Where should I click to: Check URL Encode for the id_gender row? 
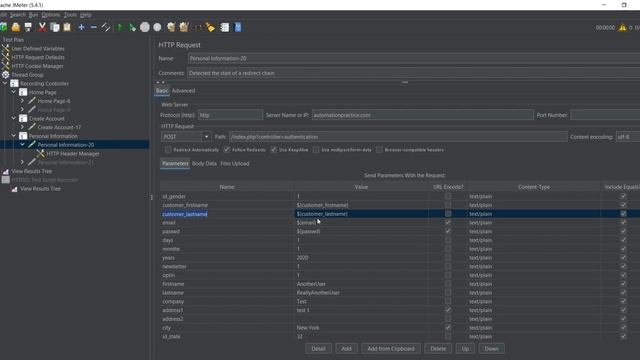448,196
